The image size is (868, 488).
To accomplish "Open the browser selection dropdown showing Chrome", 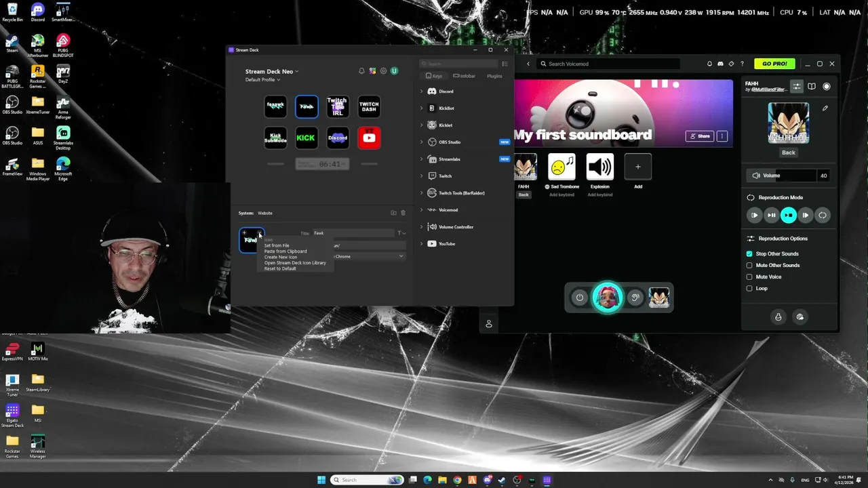I will [369, 256].
